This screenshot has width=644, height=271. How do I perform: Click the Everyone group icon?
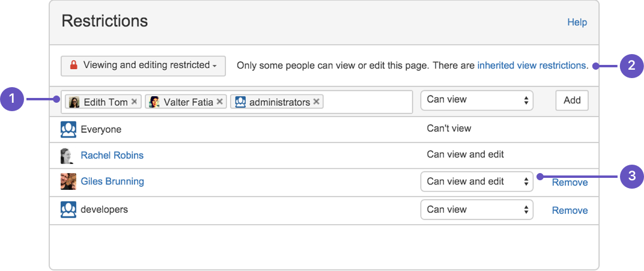click(68, 129)
